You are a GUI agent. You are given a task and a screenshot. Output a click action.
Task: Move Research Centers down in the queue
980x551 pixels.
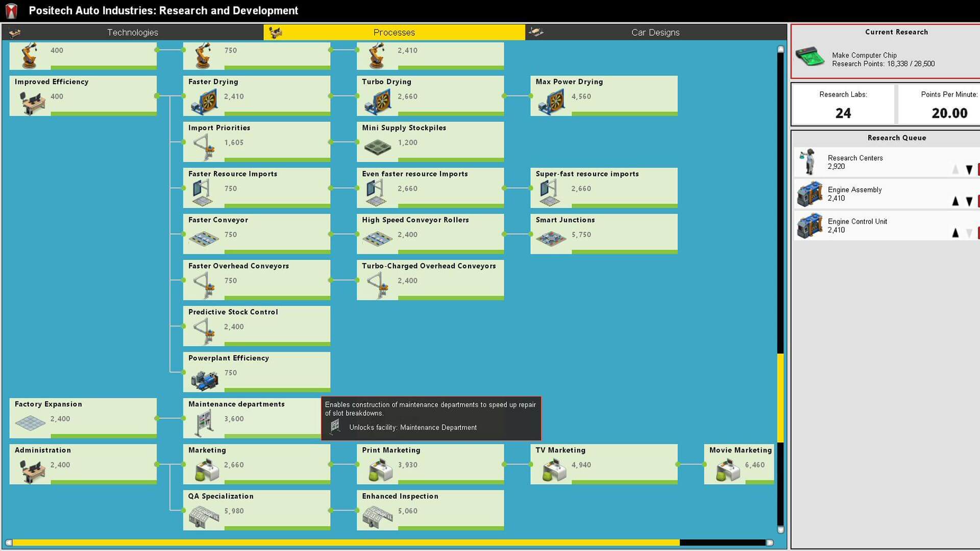click(x=969, y=170)
